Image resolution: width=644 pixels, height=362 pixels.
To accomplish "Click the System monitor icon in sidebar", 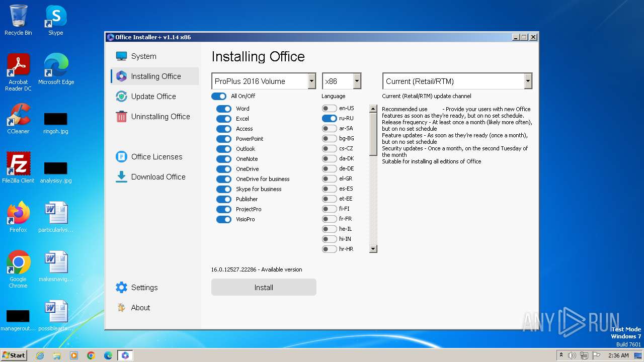I will coord(121,56).
